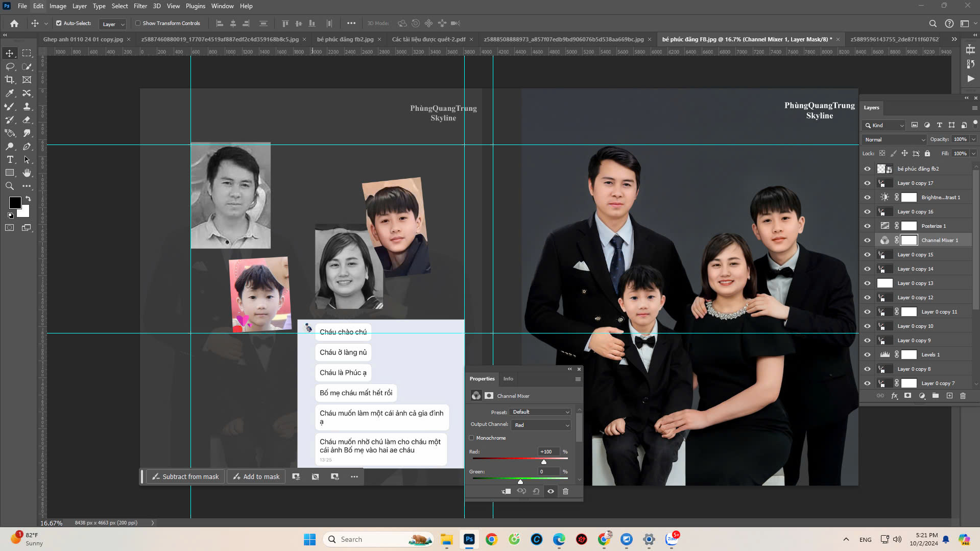Screen dimensions: 980x551
Task: Click the Eyedropper tool
Action: [10, 93]
